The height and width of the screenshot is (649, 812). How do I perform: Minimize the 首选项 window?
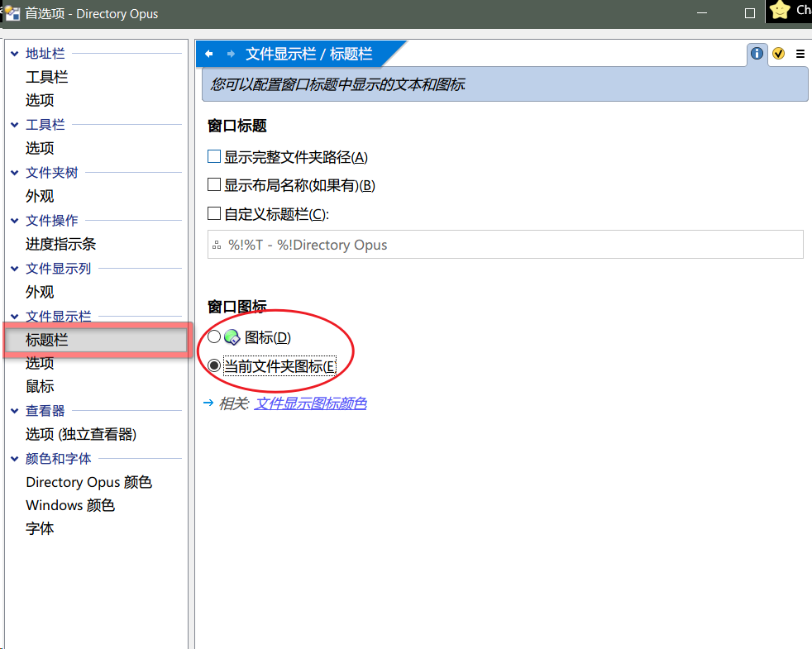(702, 13)
